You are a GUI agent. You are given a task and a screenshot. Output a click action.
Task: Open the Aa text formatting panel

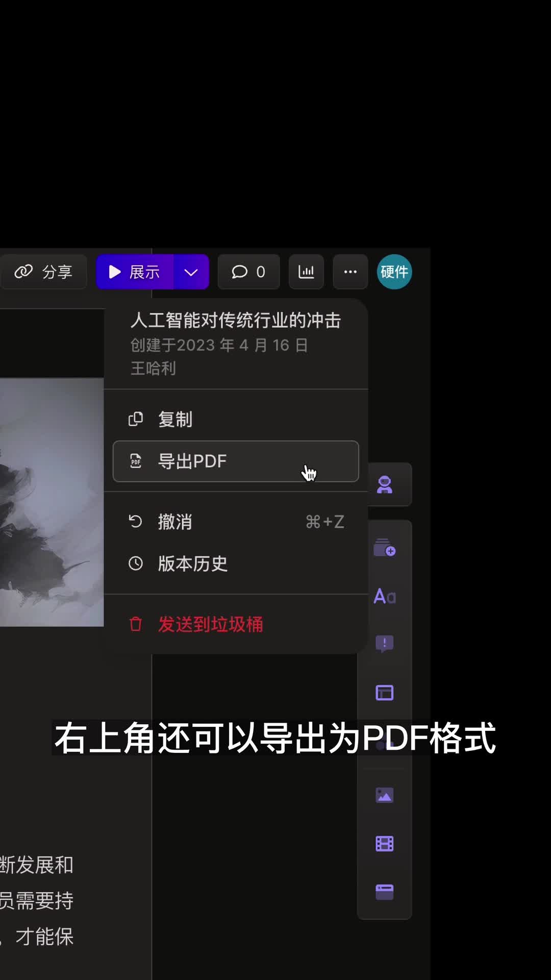pos(384,596)
